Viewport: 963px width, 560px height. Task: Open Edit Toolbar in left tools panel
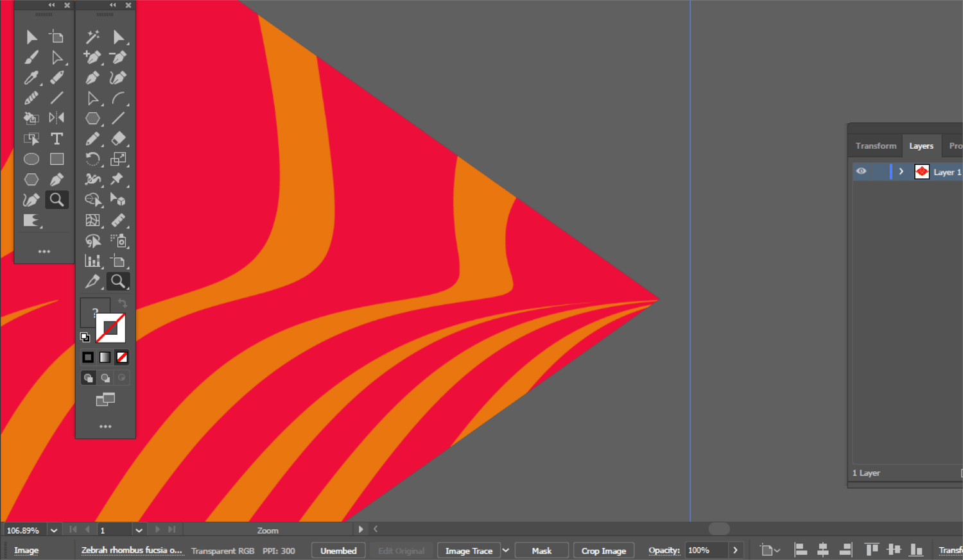click(44, 251)
